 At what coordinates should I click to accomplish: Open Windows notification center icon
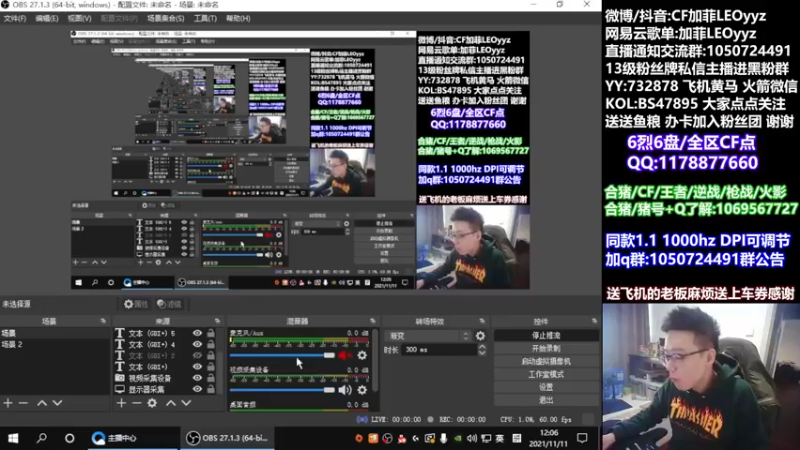tap(582, 438)
